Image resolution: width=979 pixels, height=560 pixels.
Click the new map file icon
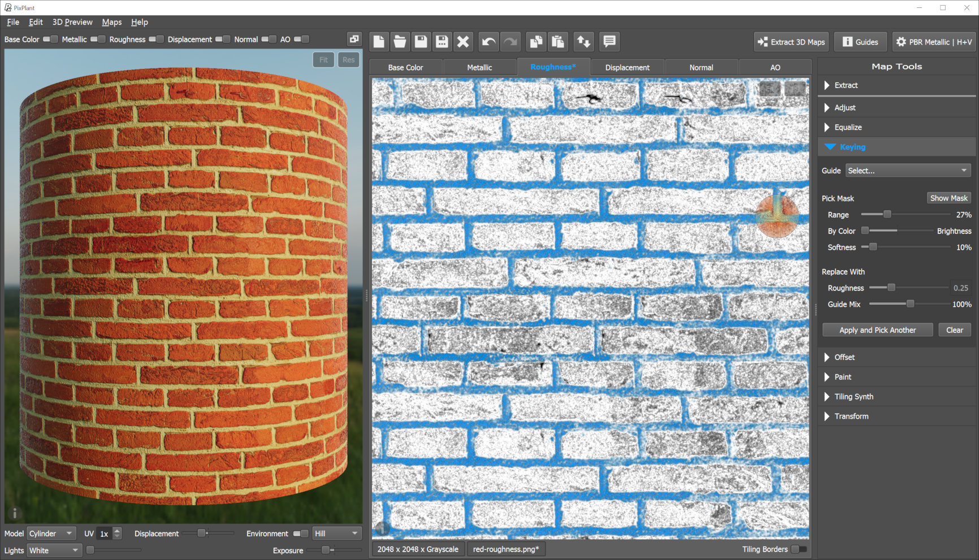coord(379,42)
